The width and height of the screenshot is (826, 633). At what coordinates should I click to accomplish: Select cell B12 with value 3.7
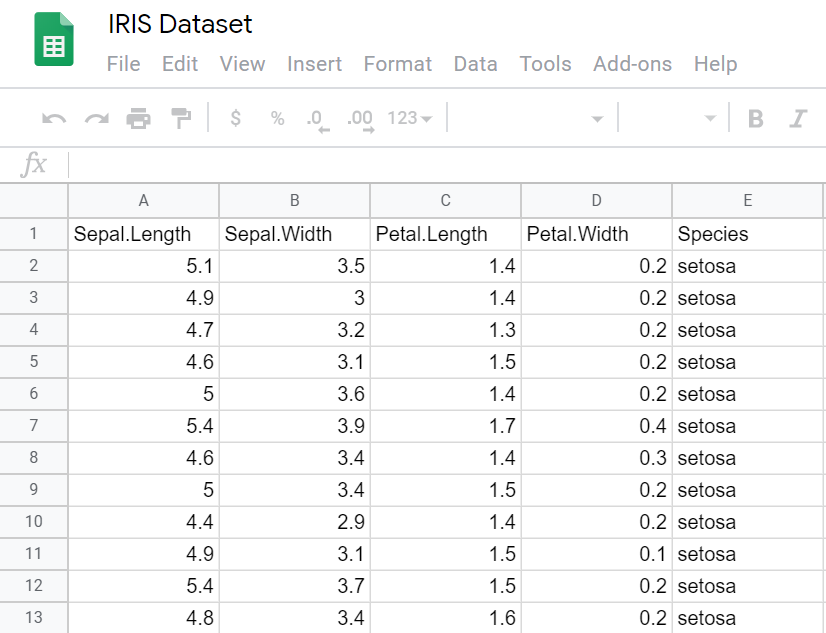(x=294, y=586)
